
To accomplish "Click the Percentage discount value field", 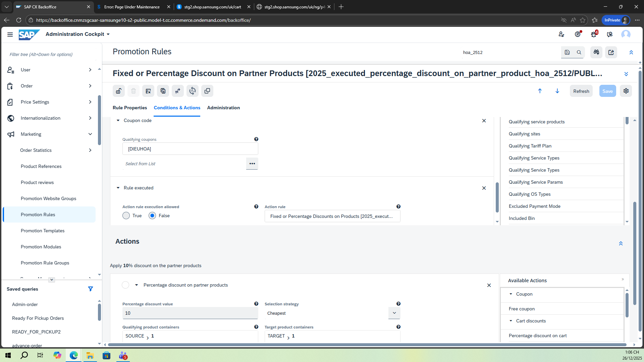I will tap(190, 313).
